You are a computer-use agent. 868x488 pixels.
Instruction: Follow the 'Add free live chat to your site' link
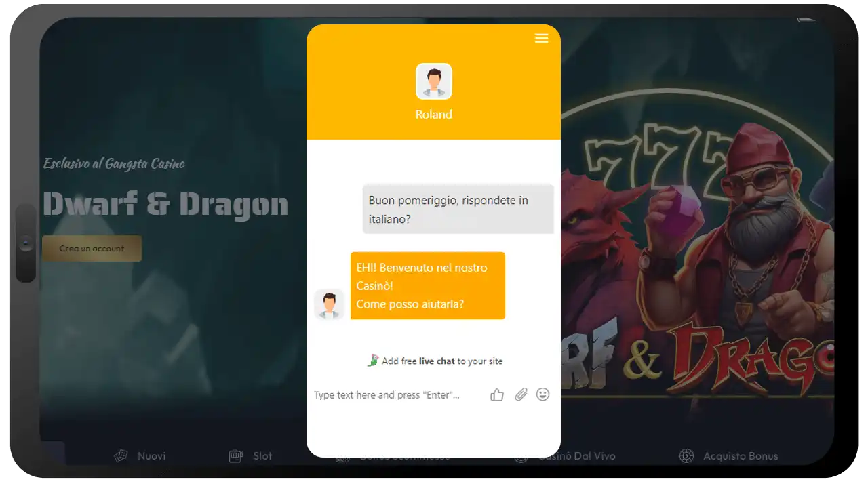(442, 361)
